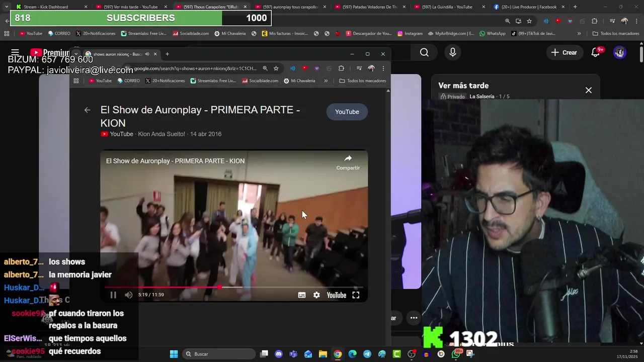Open 'Todos los marcadores' in the back window
The width and height of the screenshot is (644, 362).
pyautogui.click(x=616, y=34)
